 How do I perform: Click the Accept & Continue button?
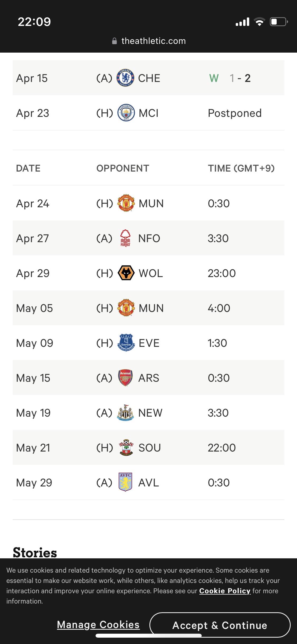click(220, 625)
